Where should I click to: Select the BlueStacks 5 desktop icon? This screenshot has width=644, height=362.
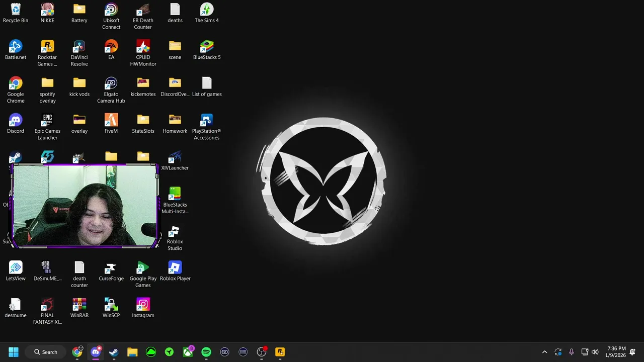[x=207, y=50]
